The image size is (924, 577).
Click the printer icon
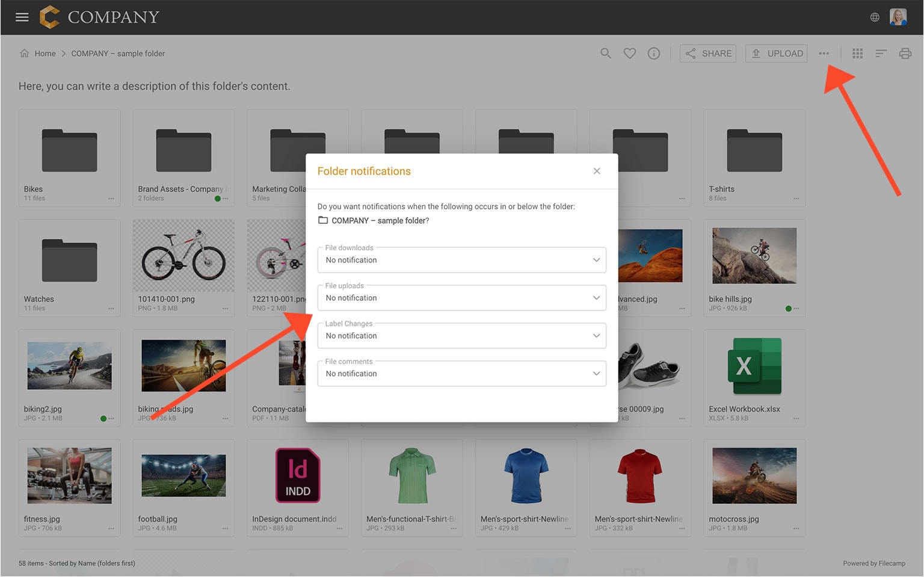(x=905, y=54)
